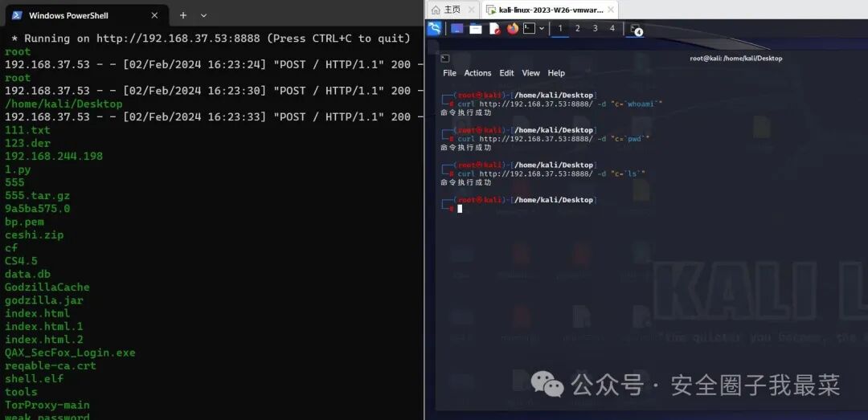
Task: Open the Windows Terminal profile dropdown chevron
Action: point(203,15)
